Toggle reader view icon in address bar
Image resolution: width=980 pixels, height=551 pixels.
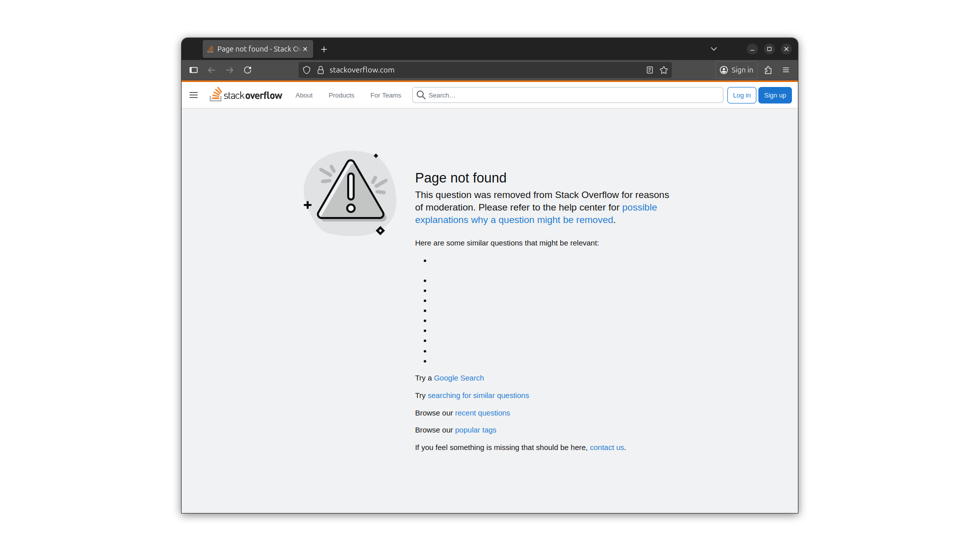(x=649, y=70)
